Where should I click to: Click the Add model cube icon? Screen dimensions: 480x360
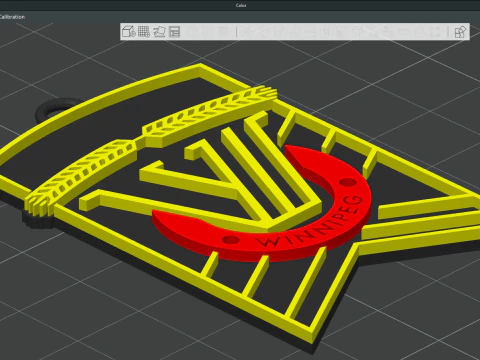(x=129, y=32)
